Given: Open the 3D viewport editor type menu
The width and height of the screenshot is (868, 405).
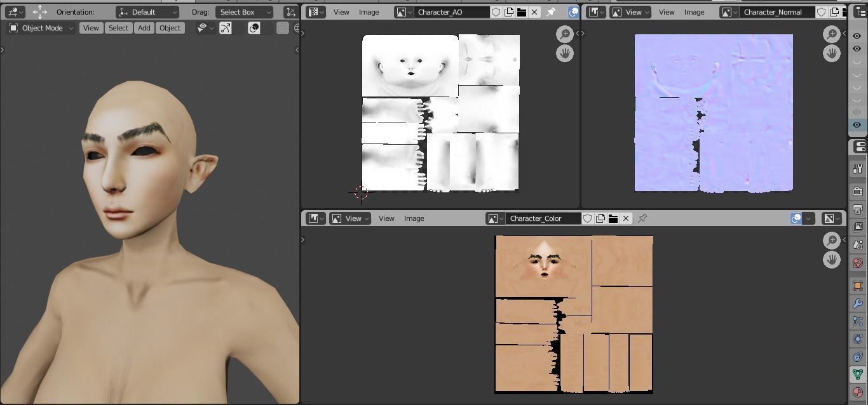Looking at the screenshot, I should click(x=14, y=12).
